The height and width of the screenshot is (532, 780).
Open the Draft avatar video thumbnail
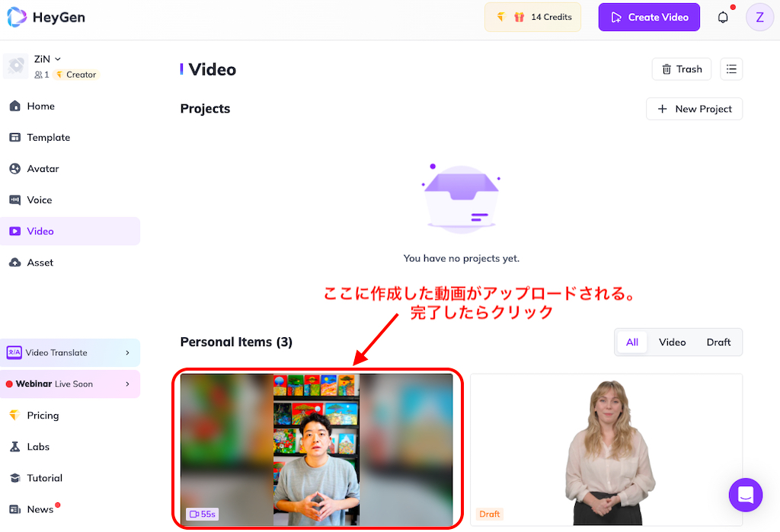click(x=607, y=449)
